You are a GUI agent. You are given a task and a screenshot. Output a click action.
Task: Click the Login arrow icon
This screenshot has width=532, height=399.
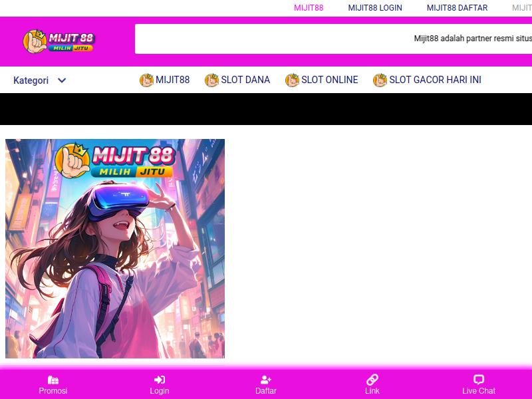[160, 380]
